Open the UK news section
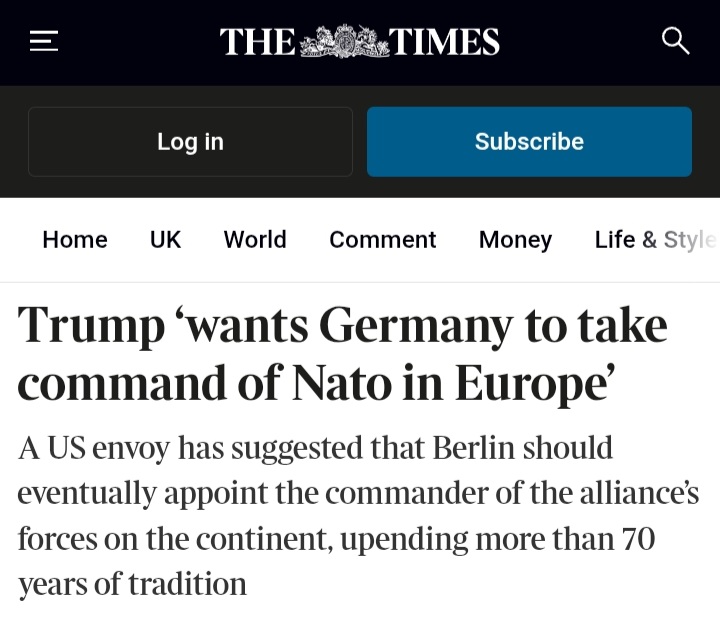 [165, 240]
